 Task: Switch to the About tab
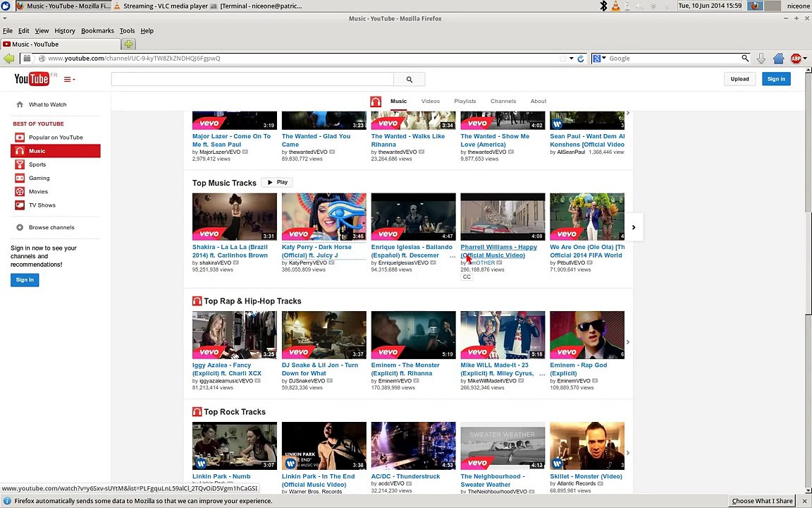[x=538, y=101]
